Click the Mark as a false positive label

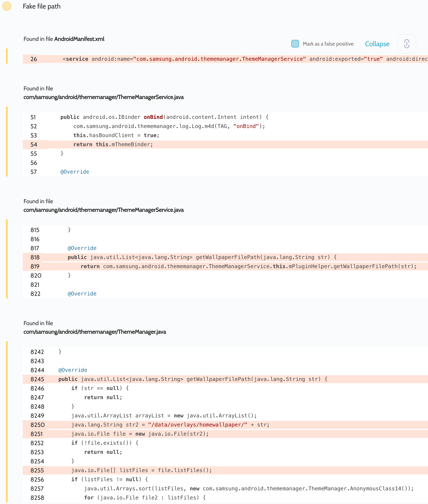(328, 44)
